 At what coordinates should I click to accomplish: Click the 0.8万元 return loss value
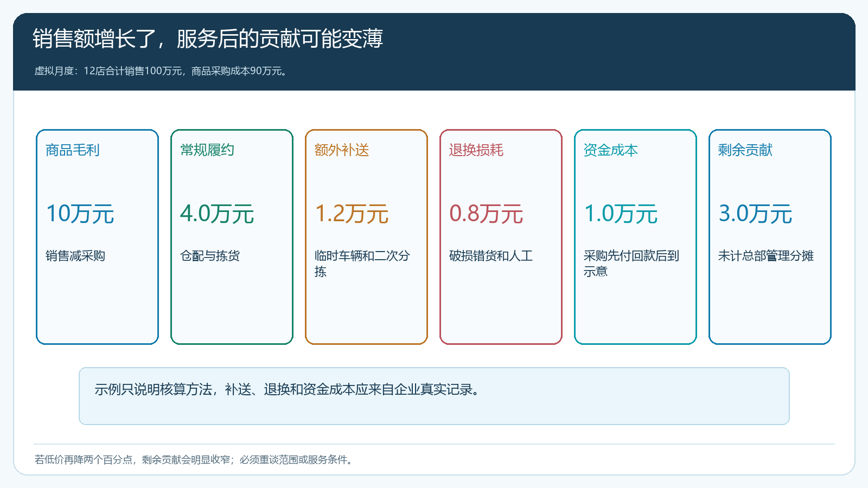point(486,214)
